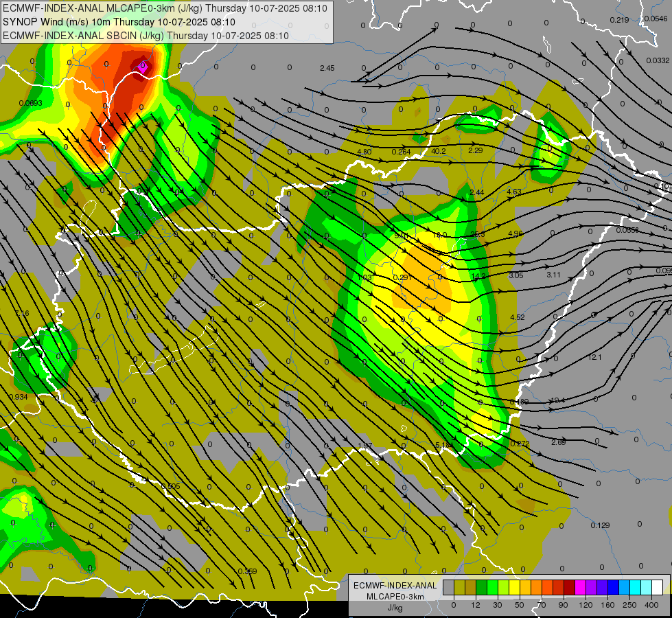Screen dimensions: 672x618
Task: Click the map value 0.272
Action: coord(520,444)
